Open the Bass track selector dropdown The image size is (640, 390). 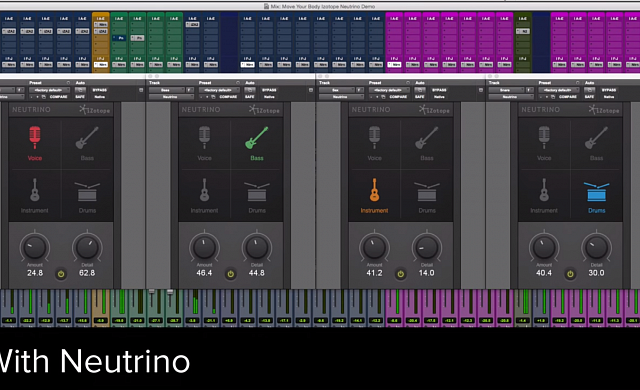[x=167, y=90]
